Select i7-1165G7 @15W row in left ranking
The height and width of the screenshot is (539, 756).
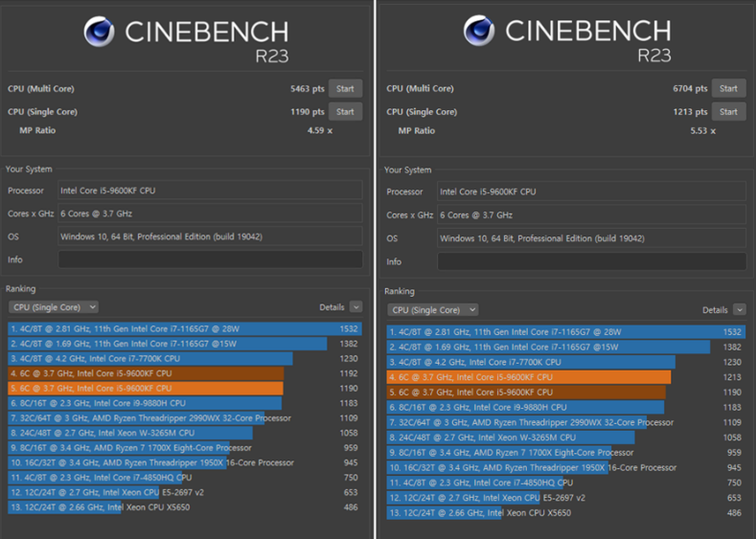185,344
